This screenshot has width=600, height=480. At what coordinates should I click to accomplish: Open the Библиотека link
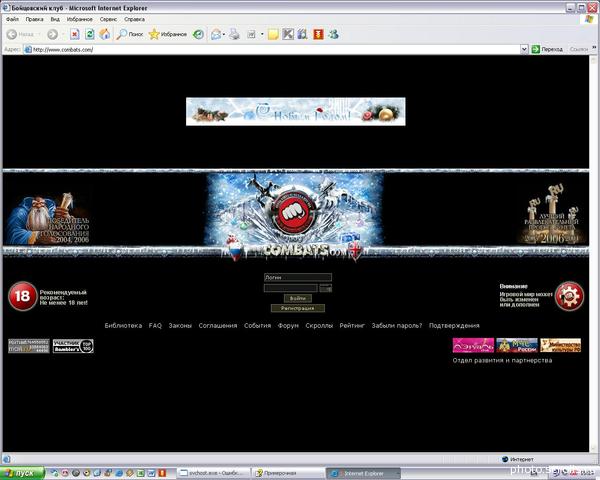point(123,326)
